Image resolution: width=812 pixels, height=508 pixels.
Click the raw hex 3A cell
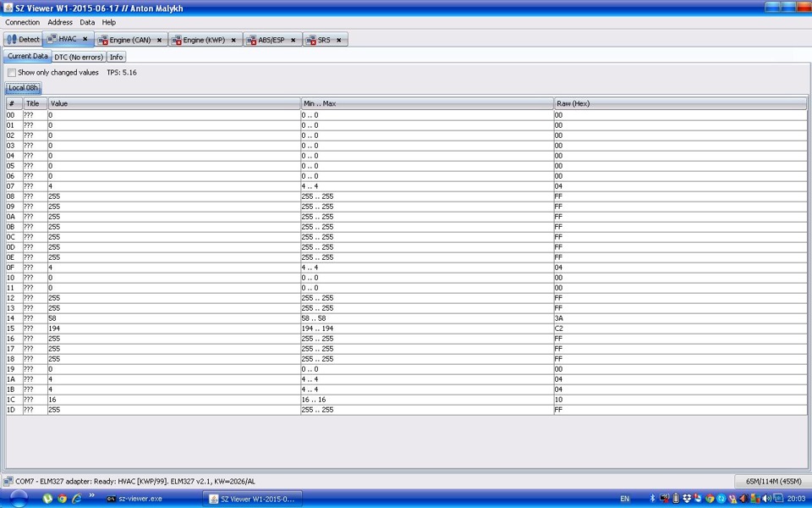click(680, 318)
